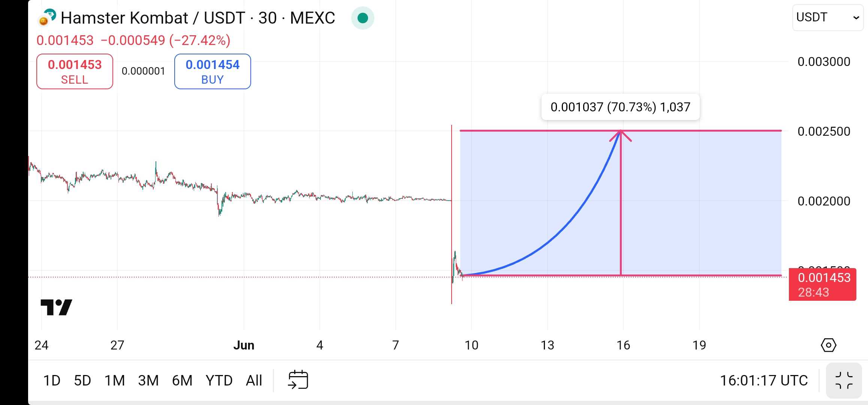Select the 5D time range
Image resolution: width=868 pixels, height=405 pixels.
coord(82,380)
